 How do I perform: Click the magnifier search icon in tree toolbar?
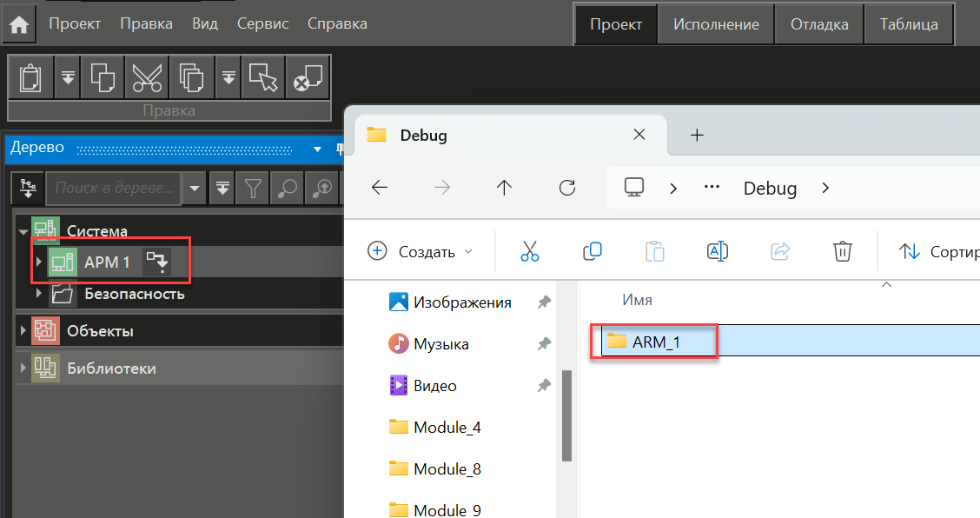pos(287,187)
